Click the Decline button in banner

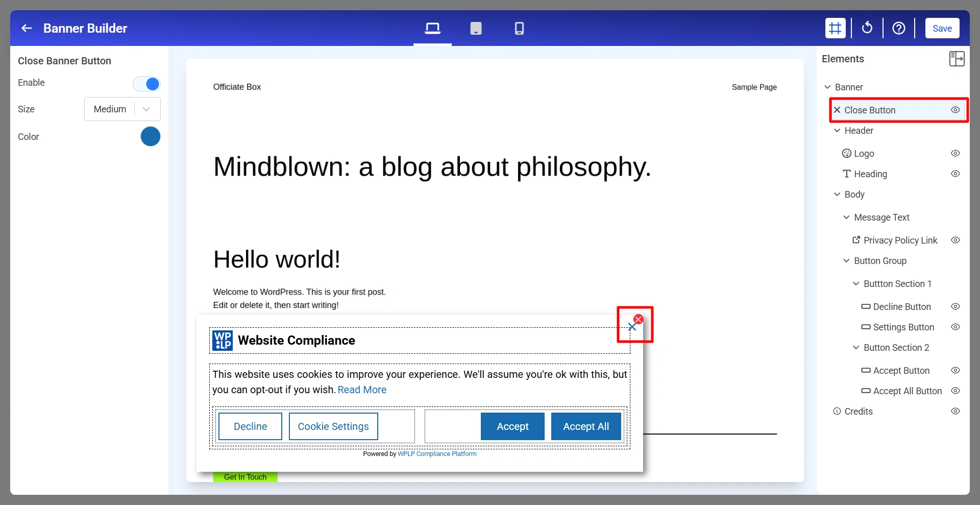pyautogui.click(x=250, y=426)
